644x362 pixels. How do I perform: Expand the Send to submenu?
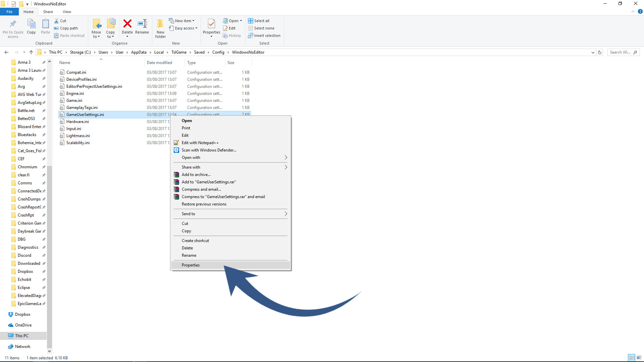tap(286, 214)
